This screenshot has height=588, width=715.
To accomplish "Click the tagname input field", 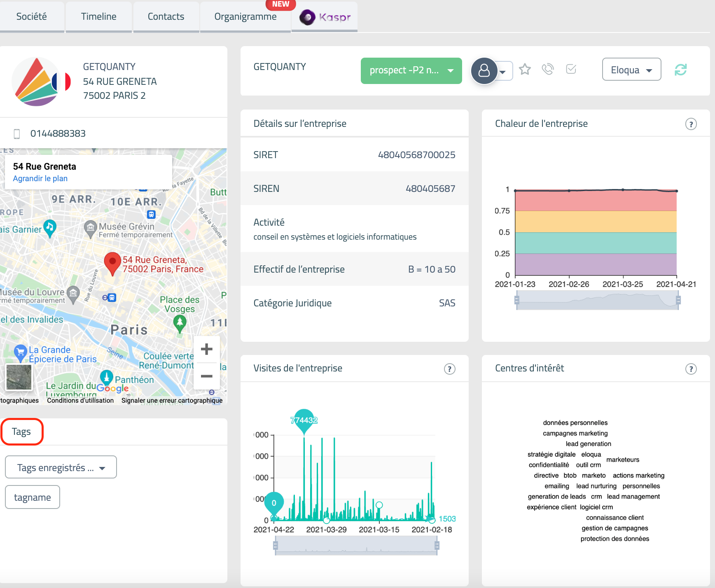I will click(x=33, y=497).
